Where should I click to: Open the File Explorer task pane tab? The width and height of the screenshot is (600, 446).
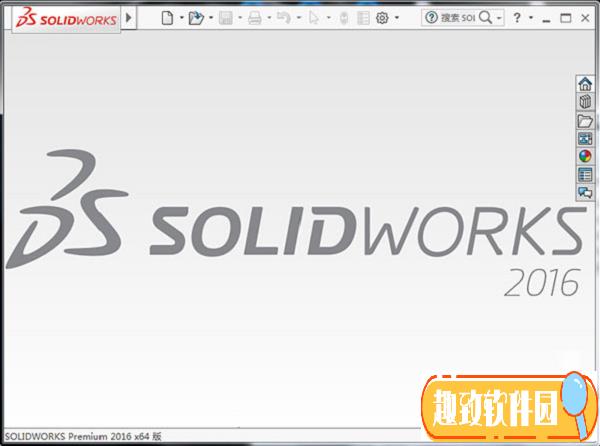coord(585,121)
